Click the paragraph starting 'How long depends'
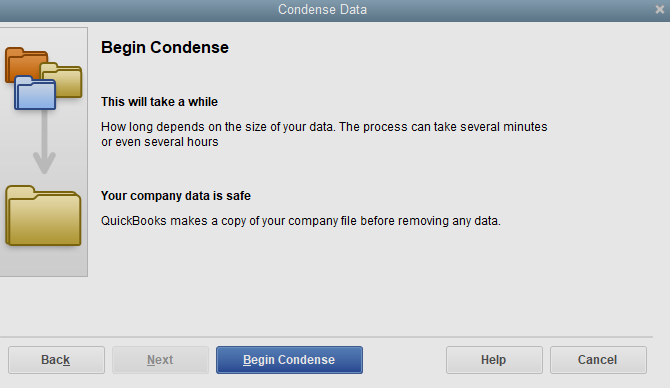This screenshot has height=388, width=670. click(x=324, y=134)
